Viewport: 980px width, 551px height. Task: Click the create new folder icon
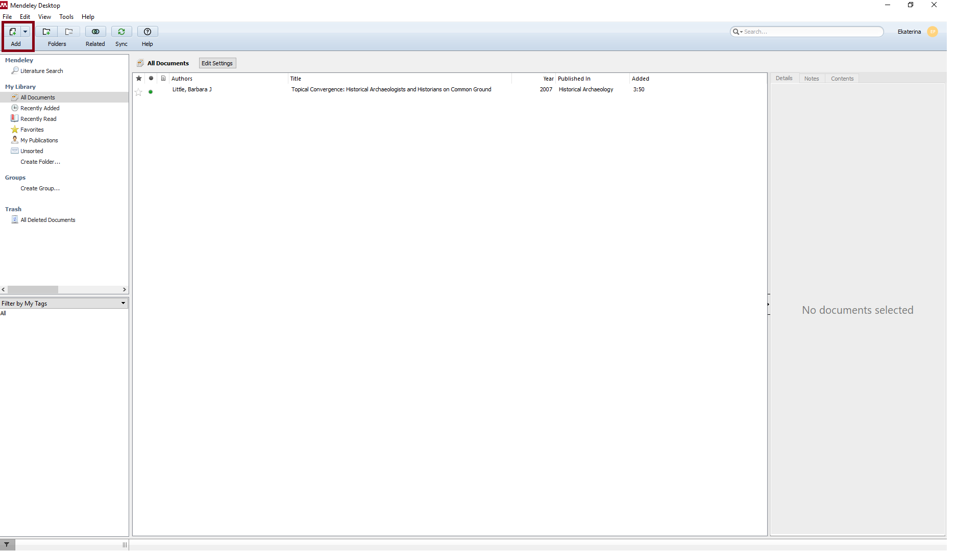46,32
